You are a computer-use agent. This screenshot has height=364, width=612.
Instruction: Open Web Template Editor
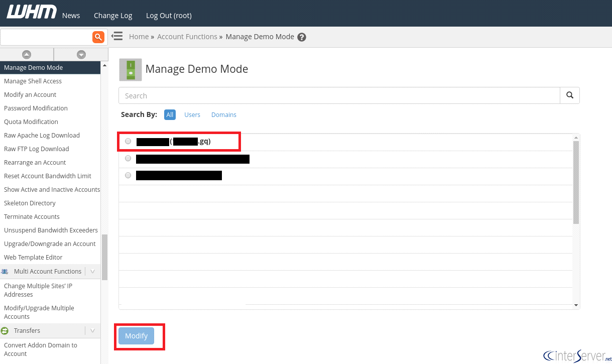33,258
